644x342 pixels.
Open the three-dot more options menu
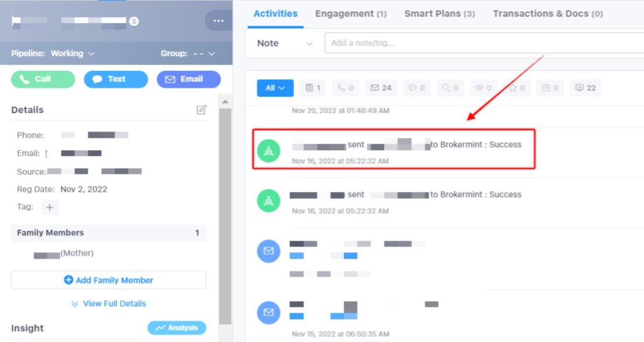[218, 21]
